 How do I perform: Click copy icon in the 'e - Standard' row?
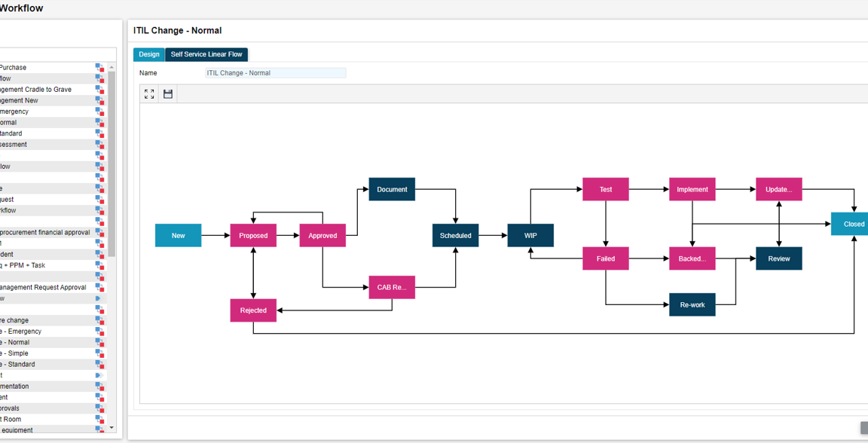point(99,365)
